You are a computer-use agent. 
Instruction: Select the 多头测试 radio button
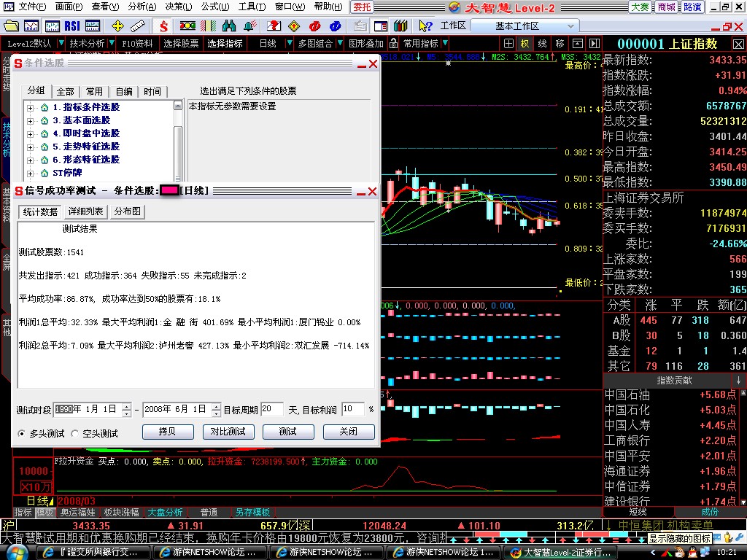tap(23, 434)
